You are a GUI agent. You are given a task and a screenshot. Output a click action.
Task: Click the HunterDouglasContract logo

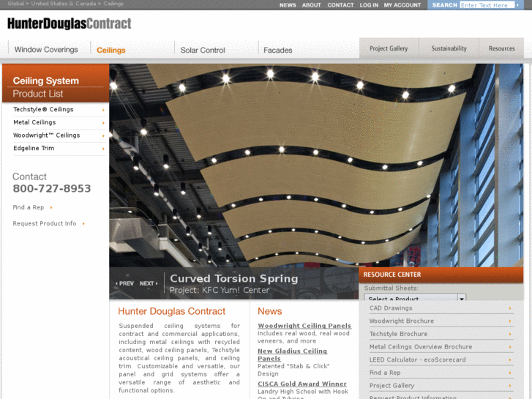point(70,23)
